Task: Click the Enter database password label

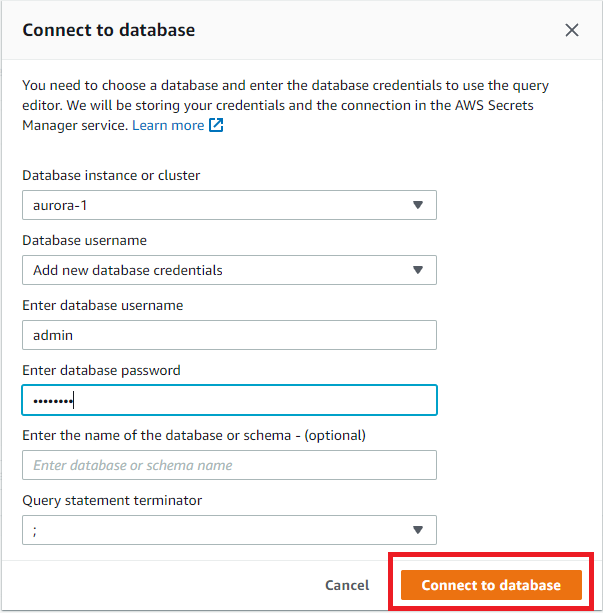Action: point(101,370)
